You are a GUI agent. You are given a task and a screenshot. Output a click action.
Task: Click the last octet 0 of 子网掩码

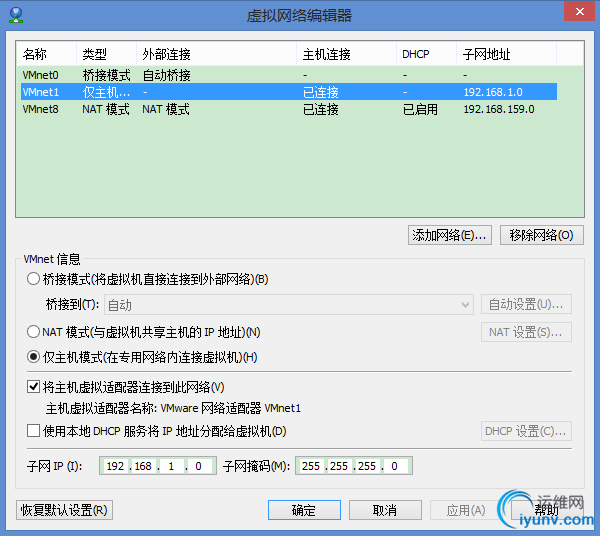[394, 466]
